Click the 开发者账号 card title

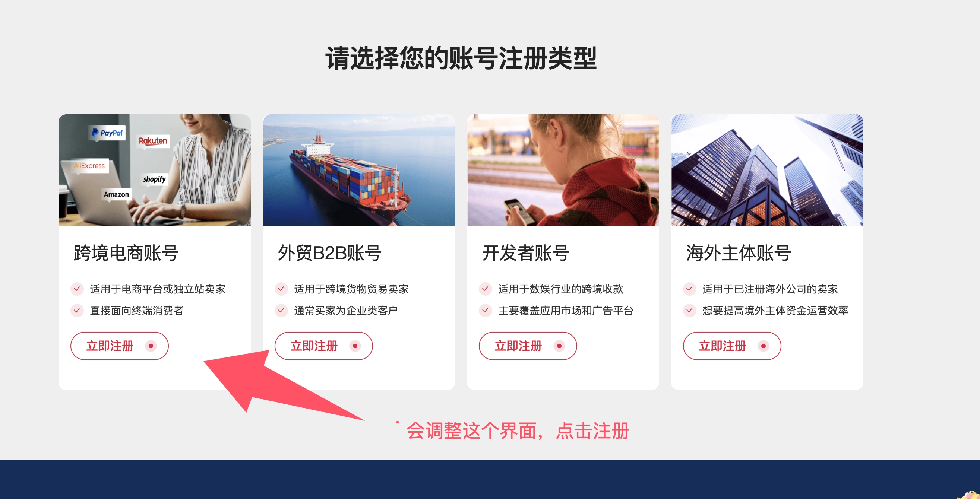[x=525, y=253]
